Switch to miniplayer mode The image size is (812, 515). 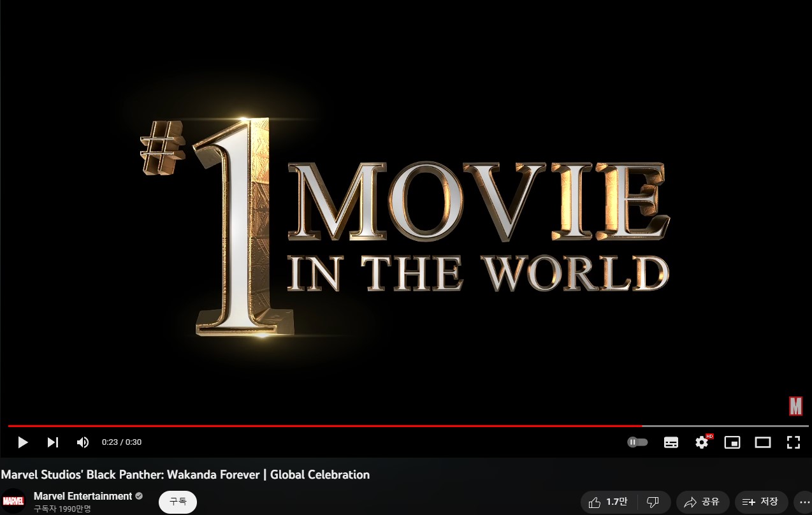(732, 442)
